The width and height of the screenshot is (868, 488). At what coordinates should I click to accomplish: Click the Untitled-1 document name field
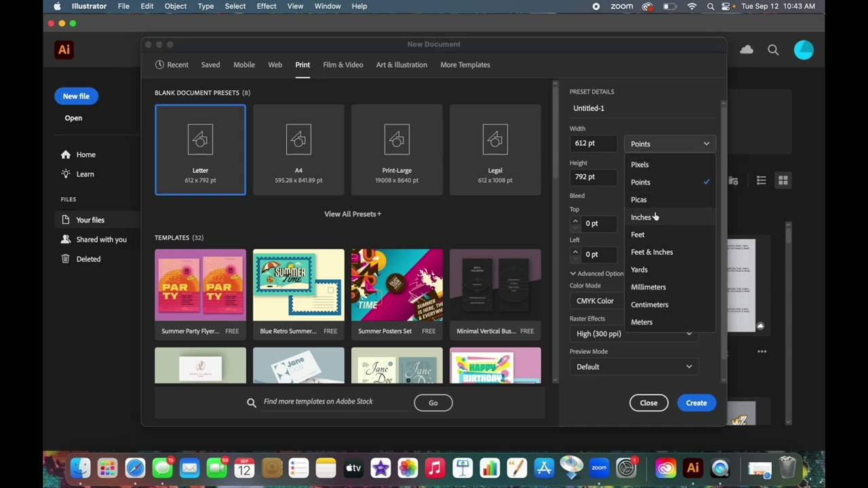[x=643, y=108]
